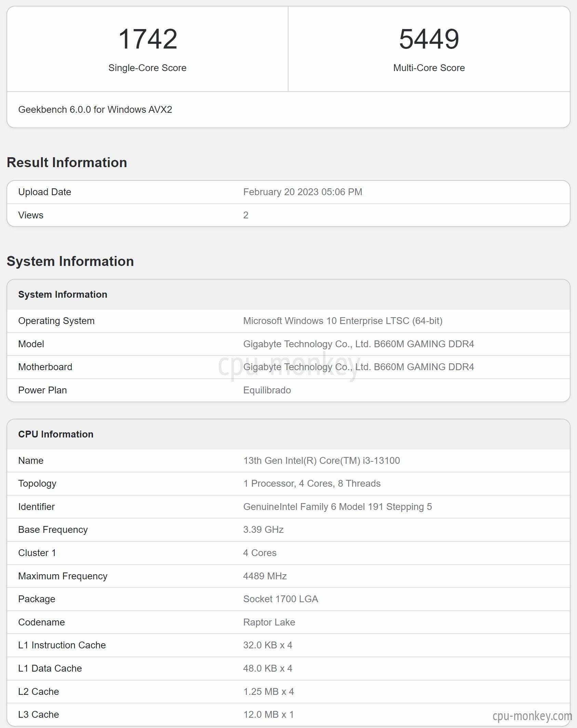
Task: Click the L1 Instruction Cache label
Action: pos(62,645)
